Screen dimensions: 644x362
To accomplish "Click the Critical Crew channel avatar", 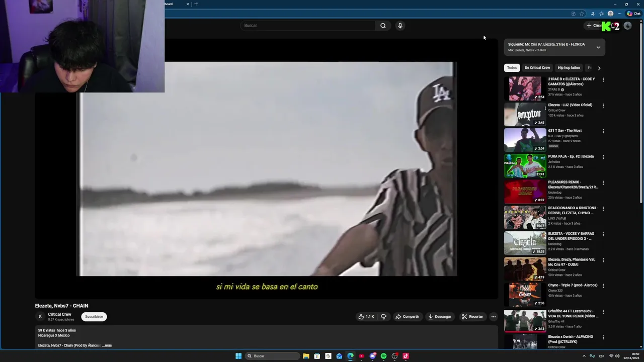I will [40, 316].
